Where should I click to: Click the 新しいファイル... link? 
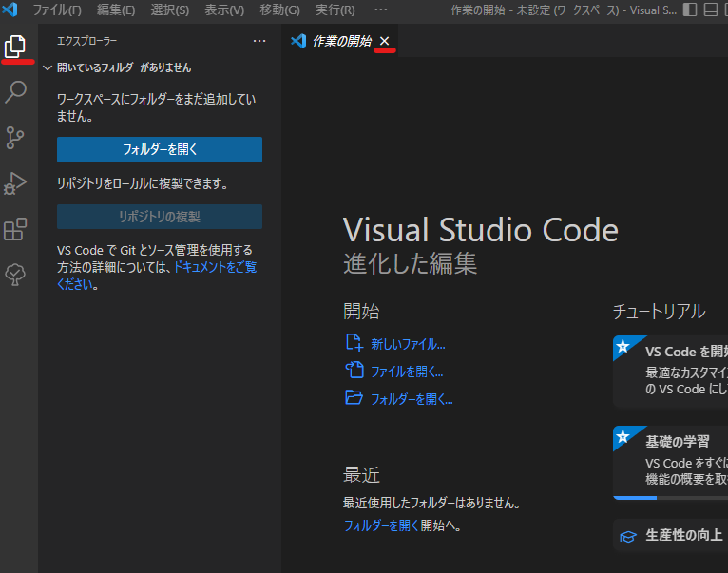[x=408, y=344]
